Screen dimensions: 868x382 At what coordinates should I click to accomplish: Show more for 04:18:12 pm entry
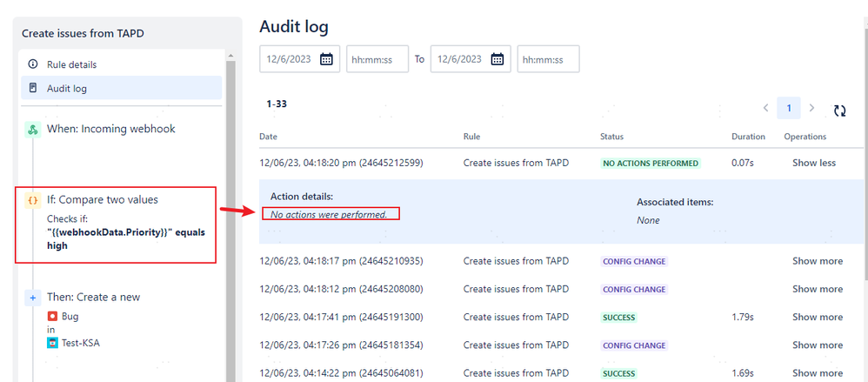[x=818, y=289]
